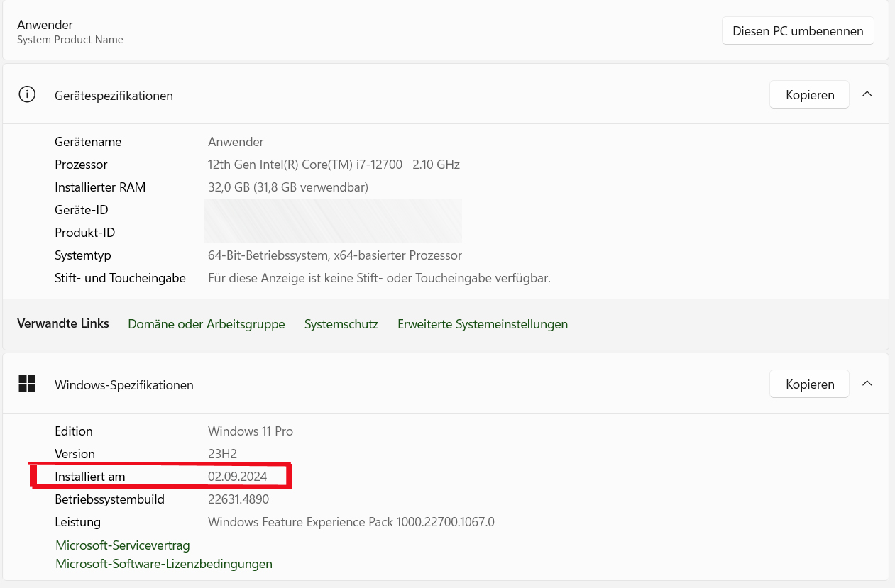895x588 pixels.
Task: Collapse the Gerätespezifikationen section chevron
Action: click(x=867, y=94)
